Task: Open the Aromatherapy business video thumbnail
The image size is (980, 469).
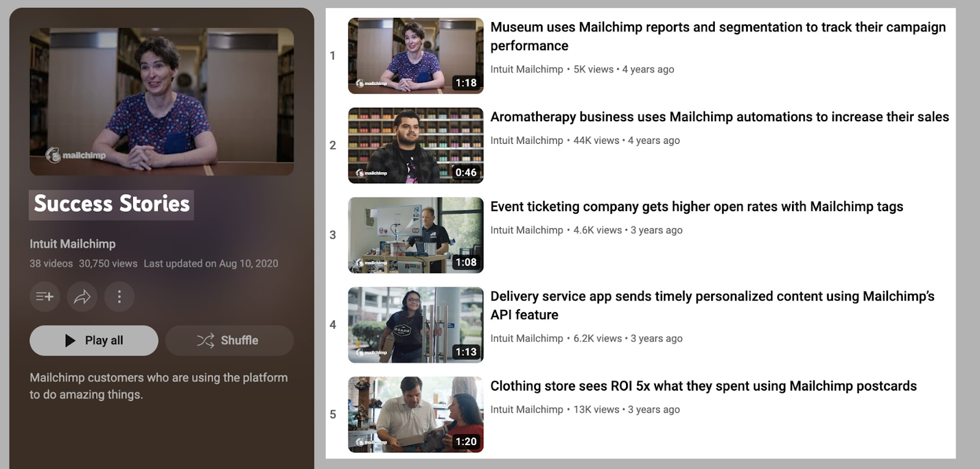Action: [415, 146]
